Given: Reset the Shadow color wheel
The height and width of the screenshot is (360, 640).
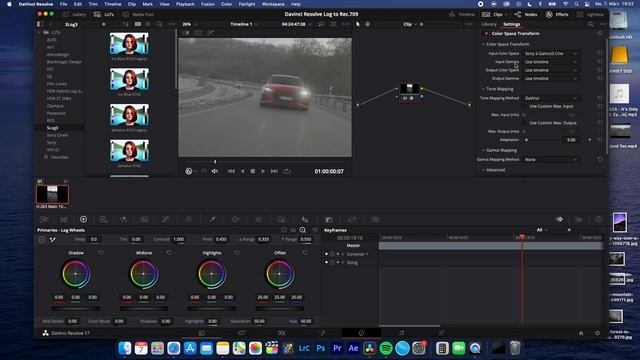Looking at the screenshot, I should click(x=101, y=253).
